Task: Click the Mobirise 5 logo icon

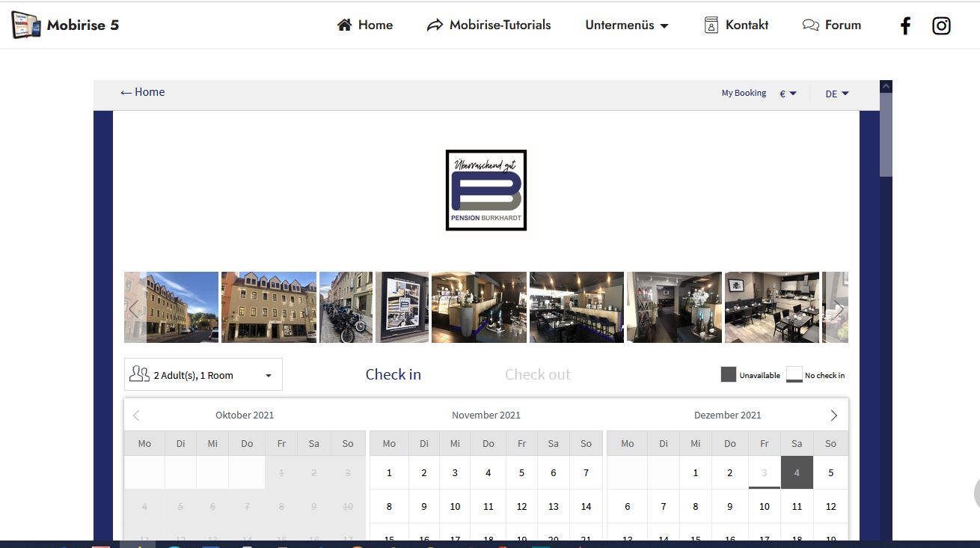Action: [x=26, y=25]
